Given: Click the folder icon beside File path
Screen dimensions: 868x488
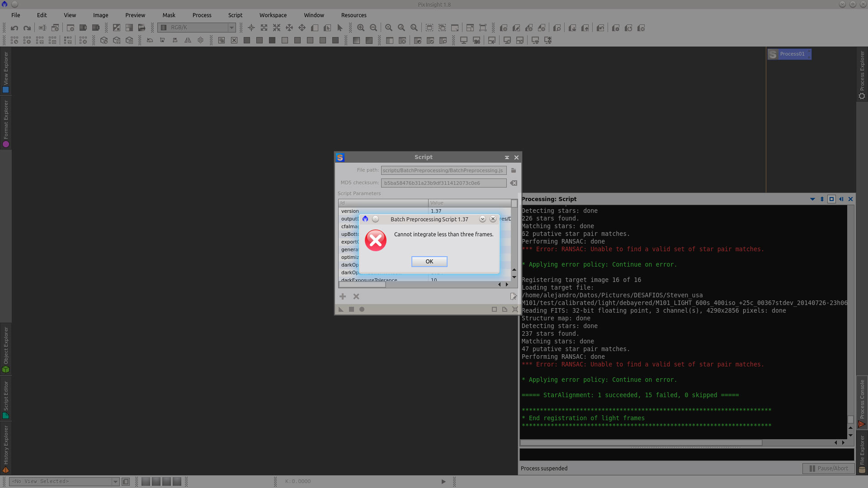Looking at the screenshot, I should [514, 170].
